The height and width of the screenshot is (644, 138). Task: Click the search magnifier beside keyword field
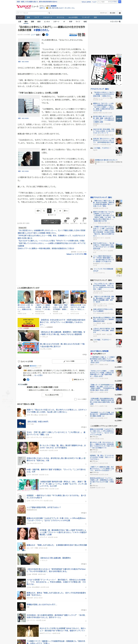[x=49, y=13]
